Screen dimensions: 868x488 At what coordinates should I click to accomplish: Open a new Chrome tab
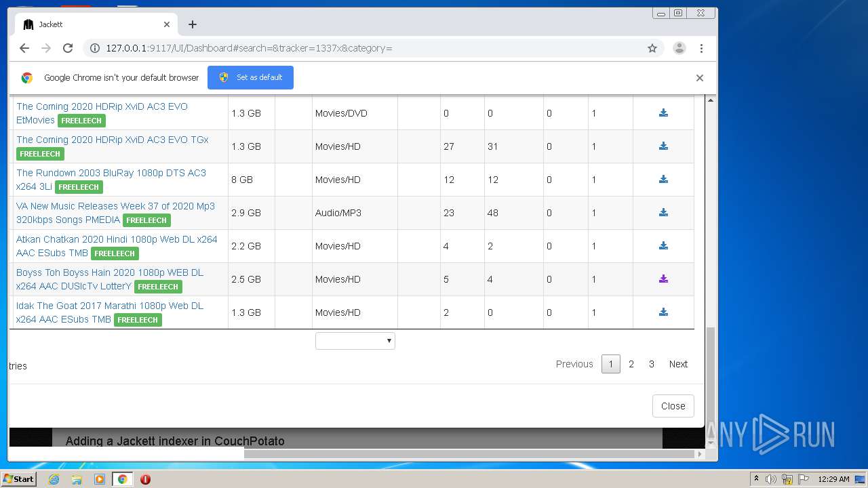(193, 24)
